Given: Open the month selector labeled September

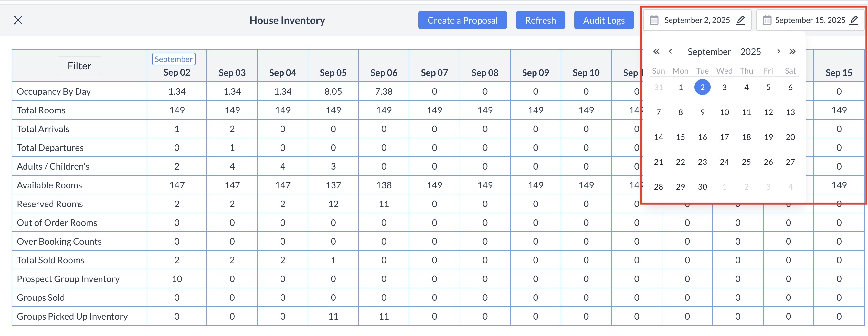Looking at the screenshot, I should click(x=709, y=52).
